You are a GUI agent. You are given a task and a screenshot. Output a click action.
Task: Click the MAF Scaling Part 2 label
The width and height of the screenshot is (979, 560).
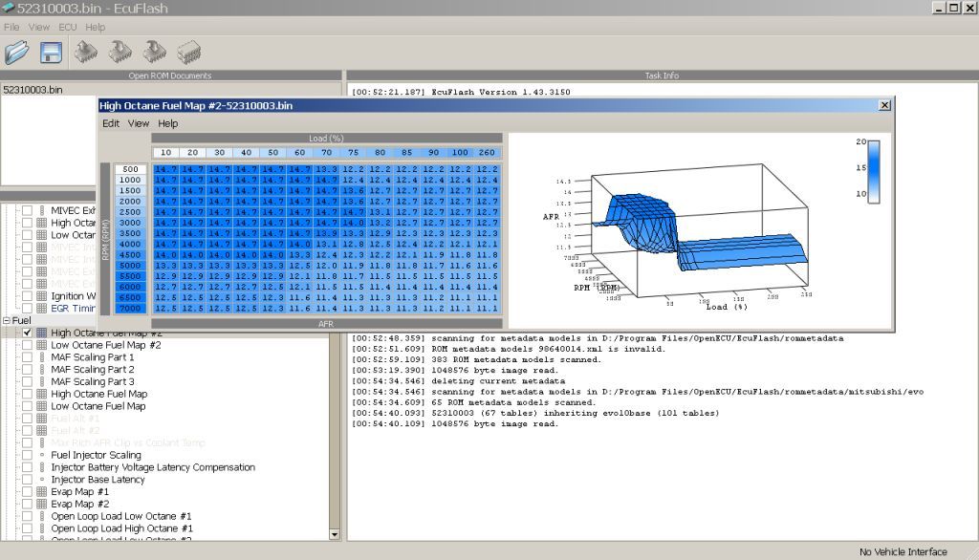[x=93, y=369]
